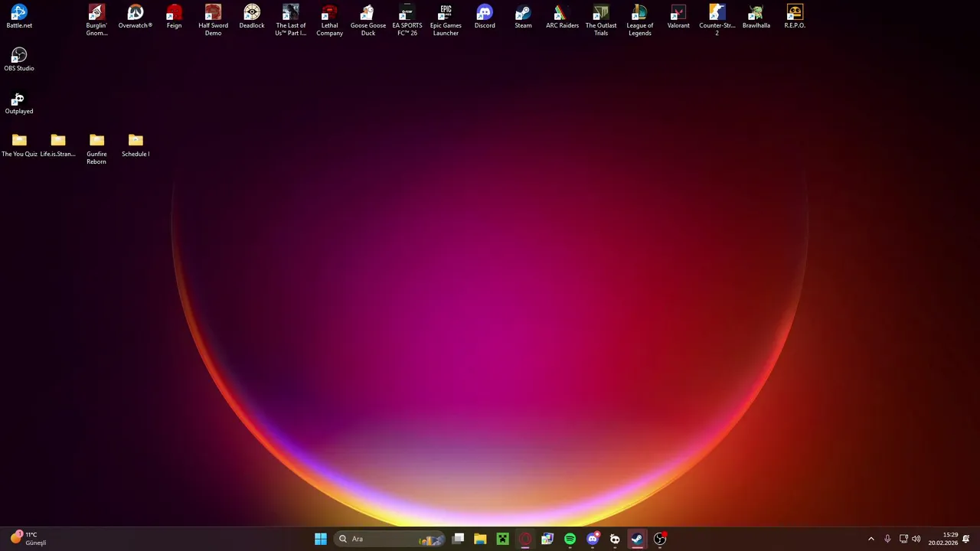This screenshot has height=551, width=980.
Task: Select the Deadlock desktop shortcut
Action: (252, 17)
